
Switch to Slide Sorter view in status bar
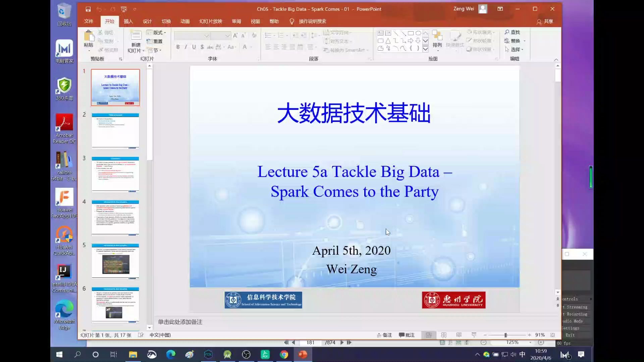click(x=444, y=335)
